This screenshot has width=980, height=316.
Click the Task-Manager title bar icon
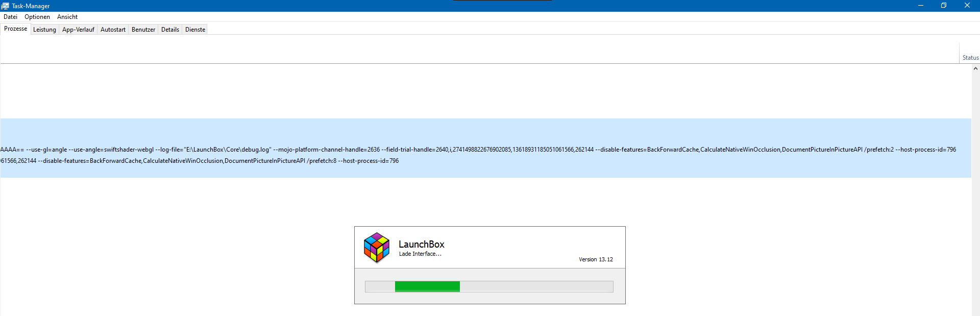click(5, 6)
